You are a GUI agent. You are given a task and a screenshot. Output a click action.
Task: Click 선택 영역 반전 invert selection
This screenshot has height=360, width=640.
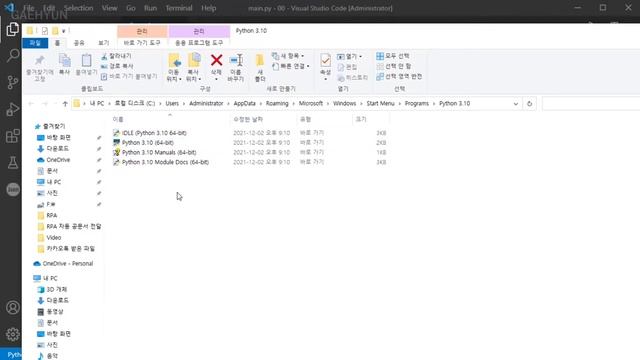(x=399, y=76)
